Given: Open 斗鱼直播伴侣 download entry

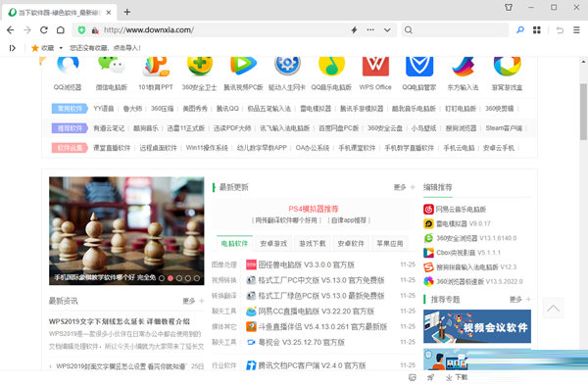Looking at the screenshot, I should (322, 326).
